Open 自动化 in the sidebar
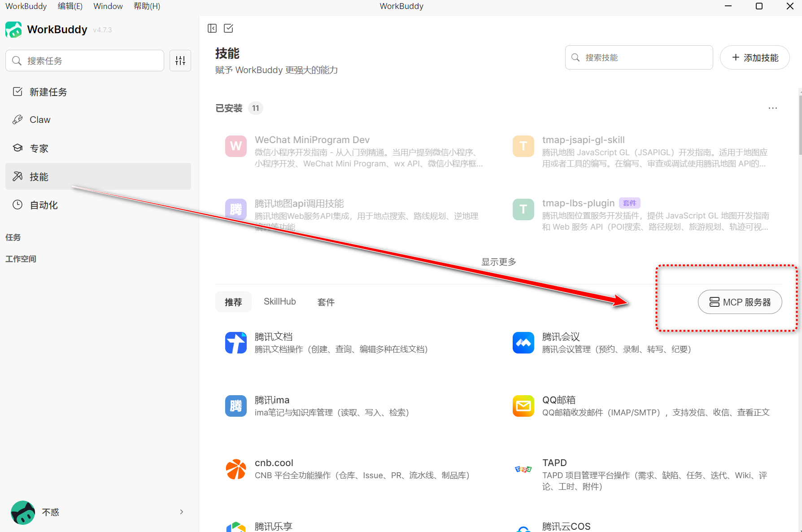The image size is (802, 532). [98, 205]
